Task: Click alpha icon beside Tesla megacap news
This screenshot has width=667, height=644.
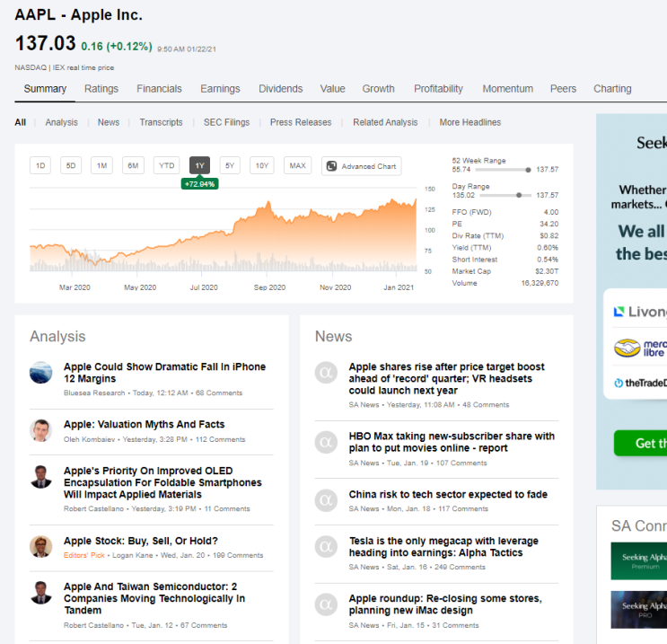Action: tap(326, 546)
